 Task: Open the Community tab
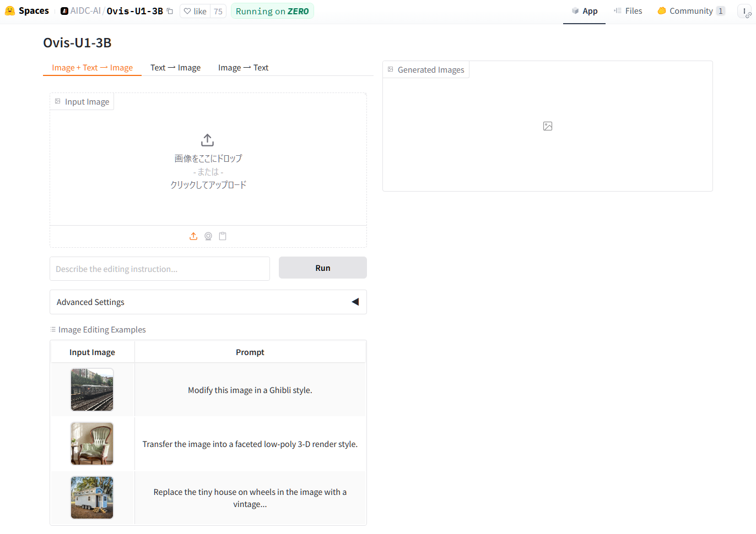coord(690,11)
